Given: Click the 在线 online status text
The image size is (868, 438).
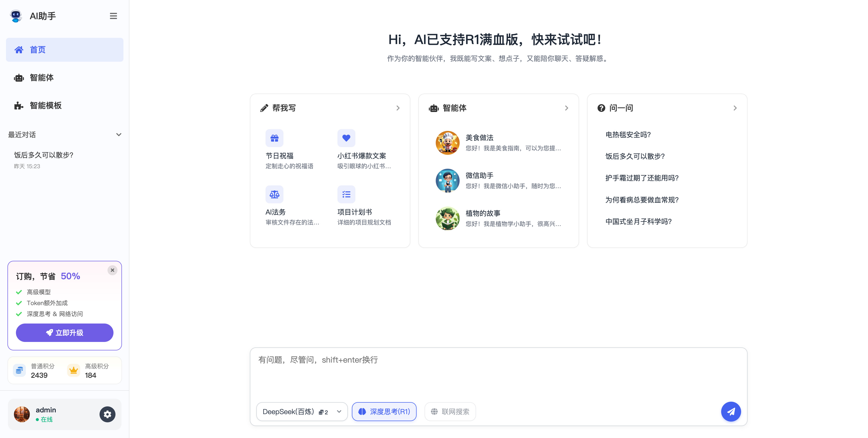Looking at the screenshot, I should coord(47,420).
